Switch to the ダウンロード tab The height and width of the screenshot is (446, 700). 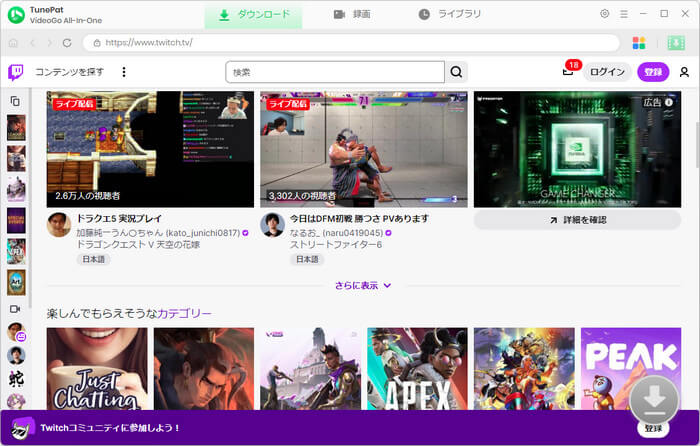tap(253, 15)
